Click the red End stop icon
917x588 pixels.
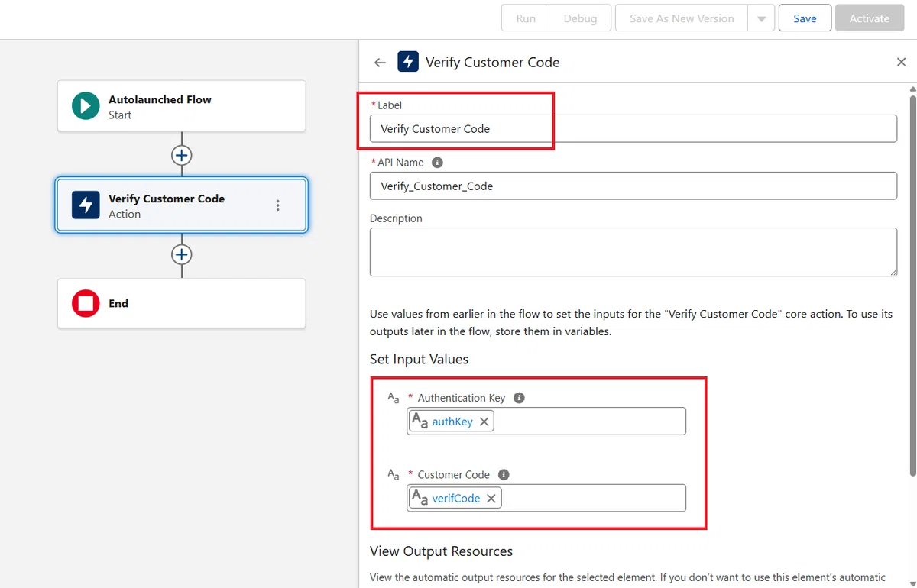click(86, 303)
